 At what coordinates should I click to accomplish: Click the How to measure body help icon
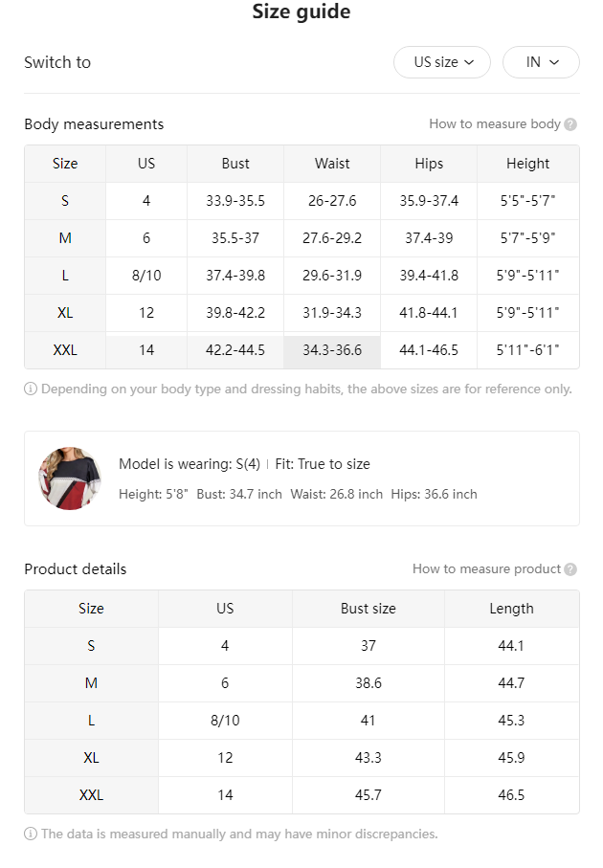[570, 124]
